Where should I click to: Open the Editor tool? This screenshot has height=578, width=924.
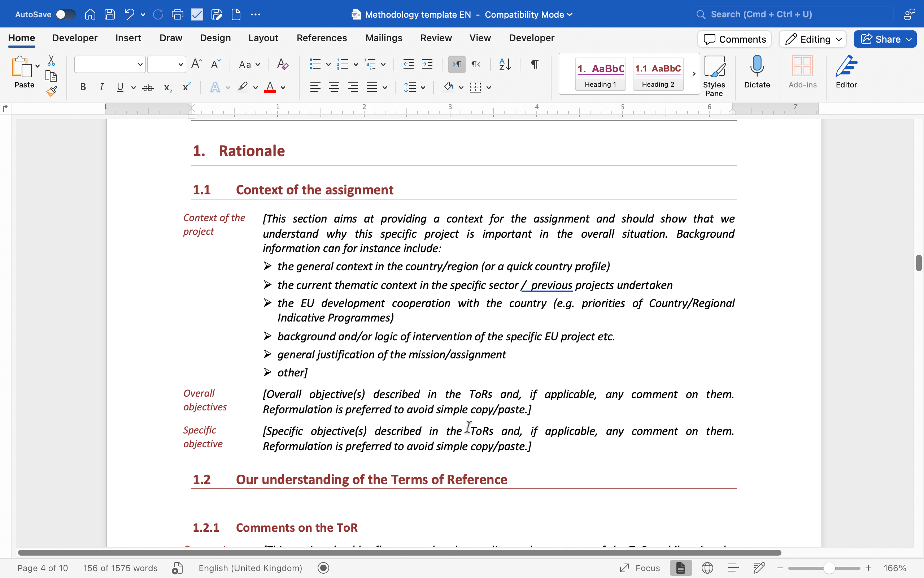point(846,72)
